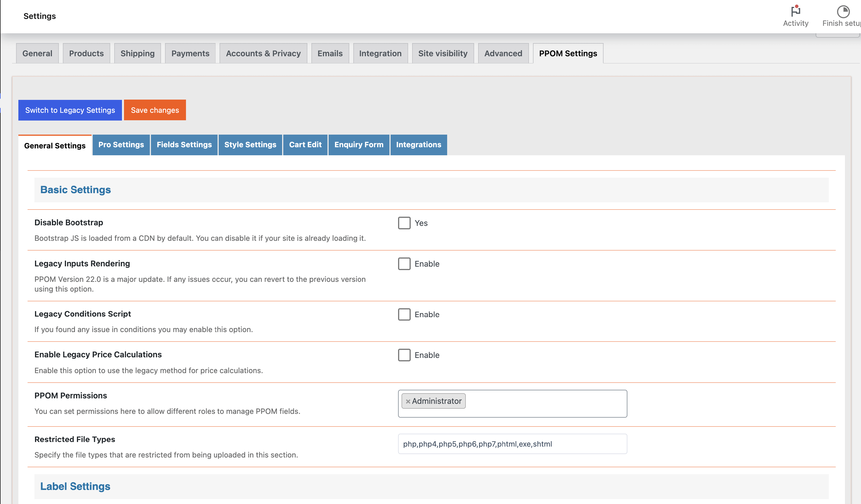861x504 pixels.
Task: Click the Finish setup progress icon
Action: click(x=843, y=11)
